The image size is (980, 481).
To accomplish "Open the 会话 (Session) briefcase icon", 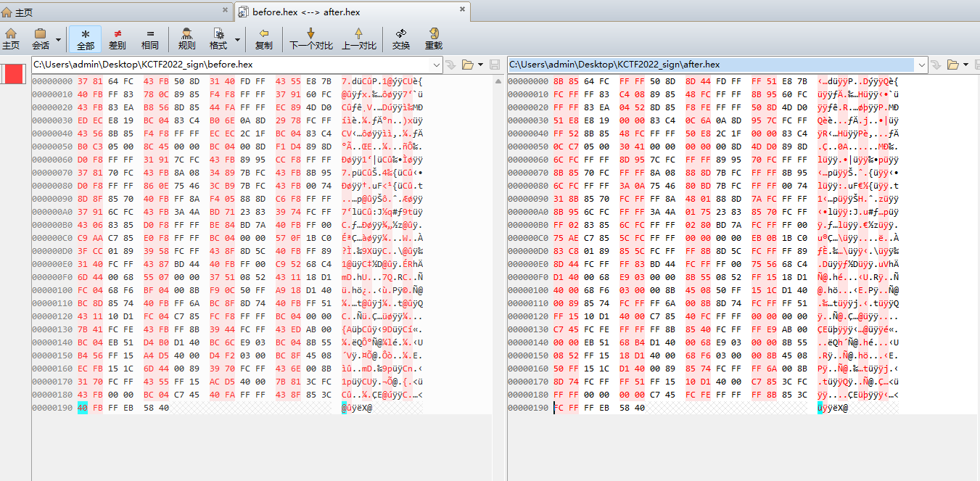I will (x=41, y=39).
